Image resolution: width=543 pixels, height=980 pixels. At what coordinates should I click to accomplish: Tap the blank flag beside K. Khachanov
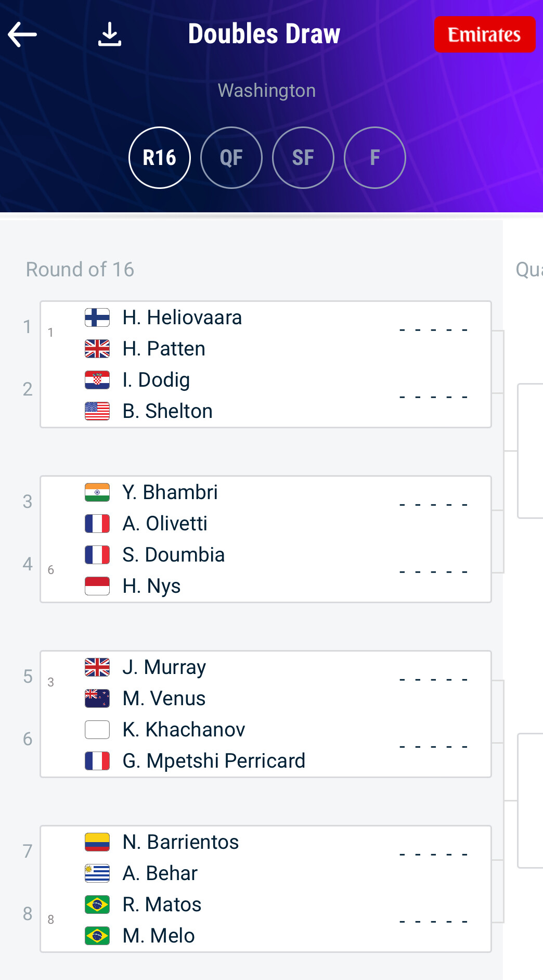tap(97, 730)
